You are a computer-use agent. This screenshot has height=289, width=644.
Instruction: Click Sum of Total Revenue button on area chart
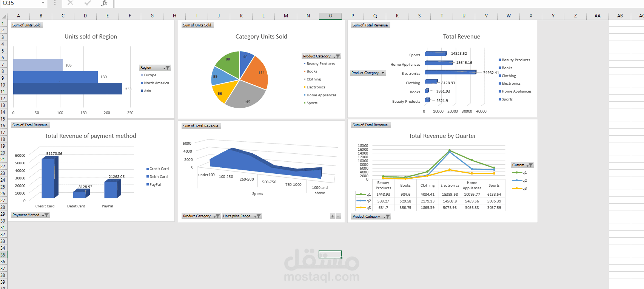201,126
